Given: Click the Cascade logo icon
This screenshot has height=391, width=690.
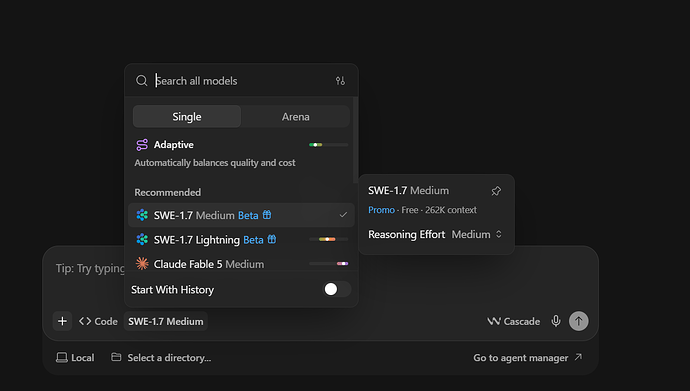Looking at the screenshot, I should coord(493,321).
